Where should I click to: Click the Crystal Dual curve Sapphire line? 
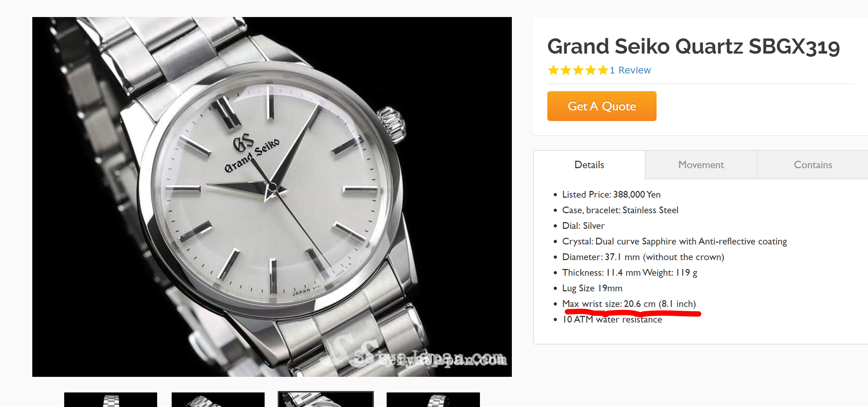pyautogui.click(x=674, y=241)
